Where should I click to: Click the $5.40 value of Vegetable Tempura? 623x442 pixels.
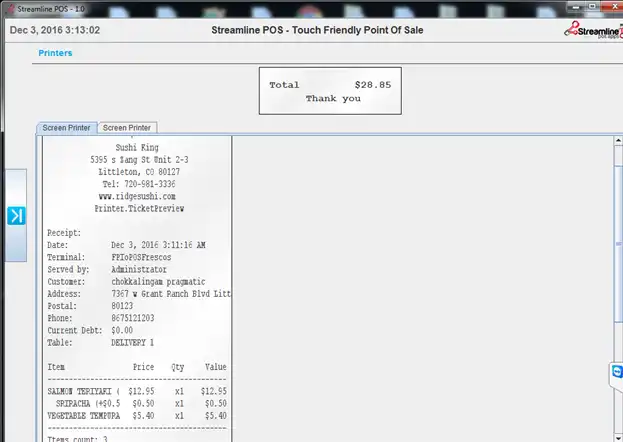coord(216,416)
